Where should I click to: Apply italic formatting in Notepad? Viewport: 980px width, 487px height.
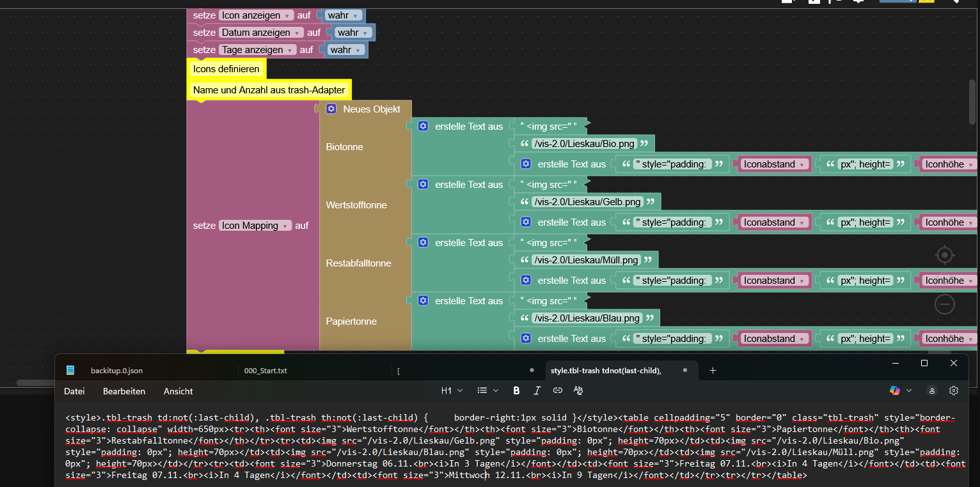click(x=537, y=390)
